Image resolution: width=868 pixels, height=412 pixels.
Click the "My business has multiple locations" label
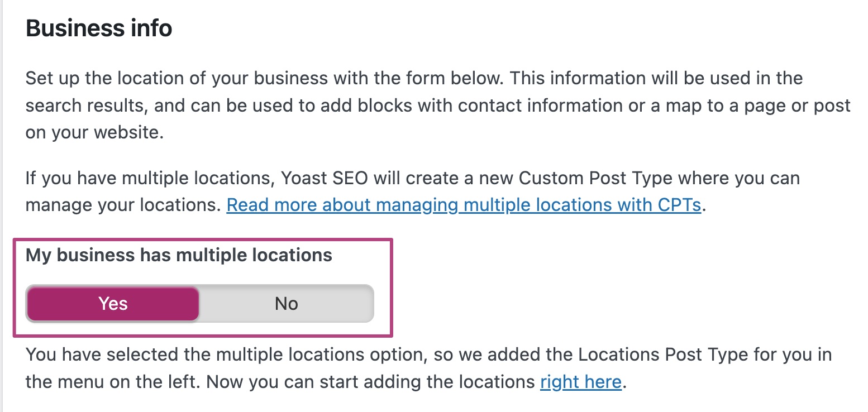tap(179, 255)
